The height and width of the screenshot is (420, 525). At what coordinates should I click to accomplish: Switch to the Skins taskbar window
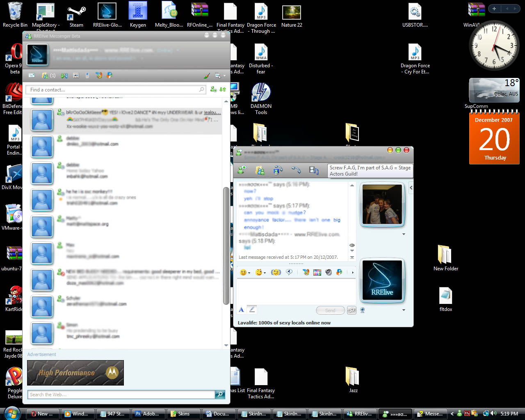pyautogui.click(x=184, y=413)
